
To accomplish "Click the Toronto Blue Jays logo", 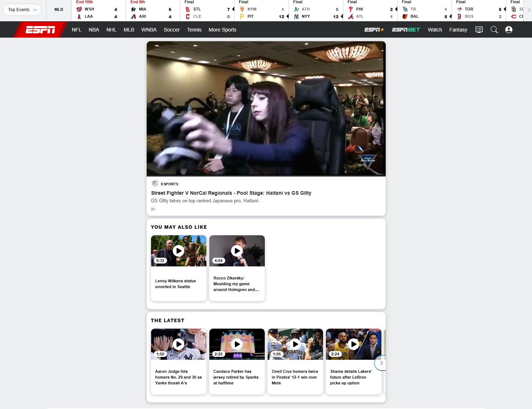I will pyautogui.click(x=459, y=9).
